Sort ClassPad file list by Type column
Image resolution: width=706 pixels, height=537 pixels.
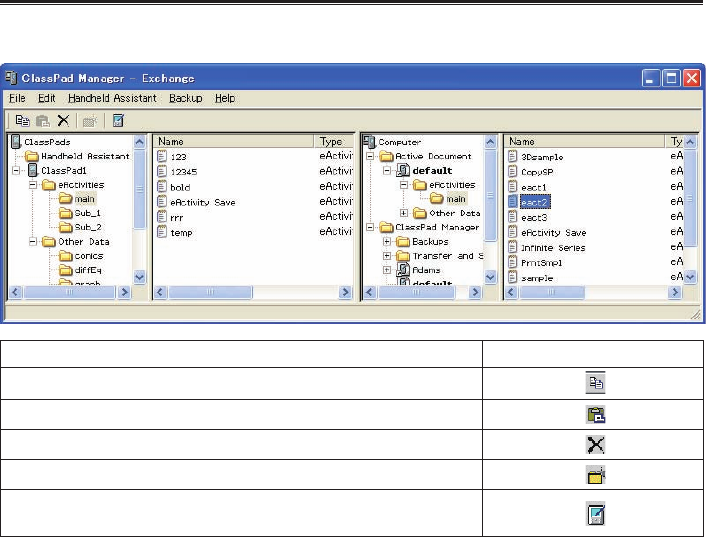pyautogui.click(x=334, y=141)
